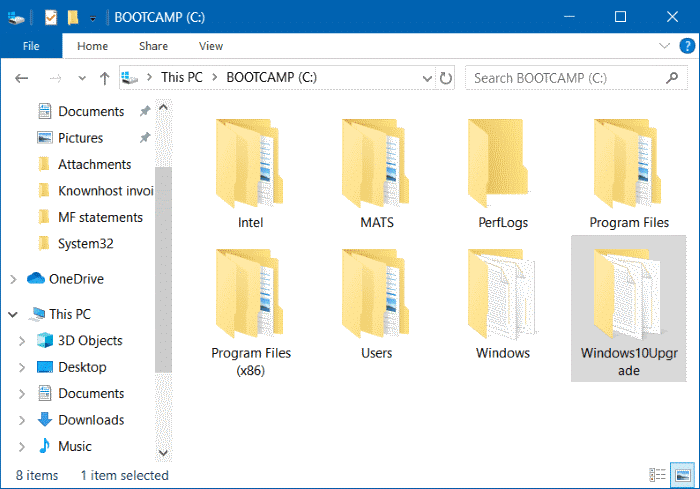Viewport: 700px width, 489px height.
Task: Go back with the left arrow
Action: (x=21, y=79)
